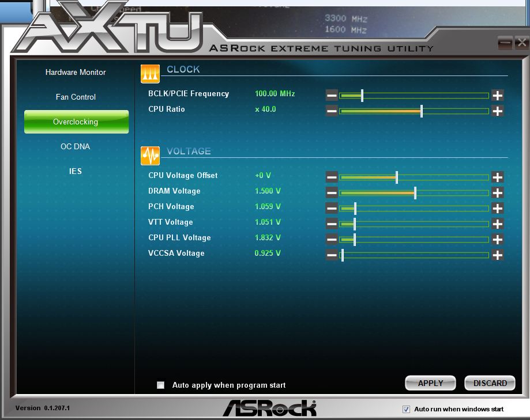Lower CPU Ratio using minus button
This screenshot has height=420, width=530.
pos(332,111)
